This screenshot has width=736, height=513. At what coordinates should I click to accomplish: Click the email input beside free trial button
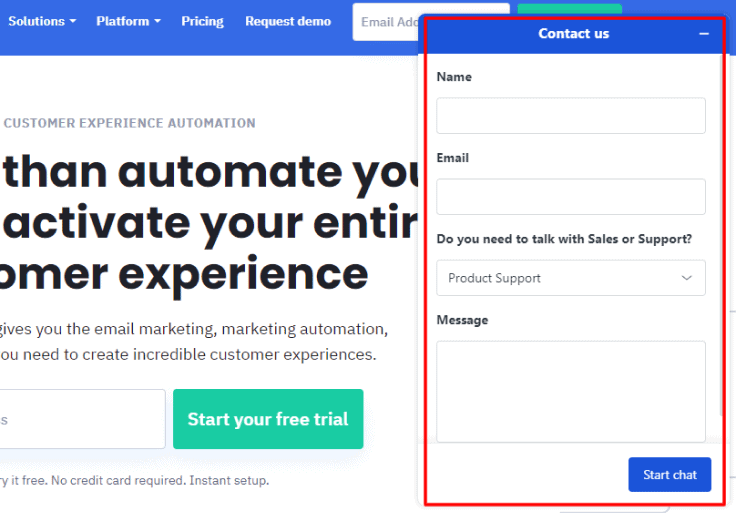tap(80, 419)
